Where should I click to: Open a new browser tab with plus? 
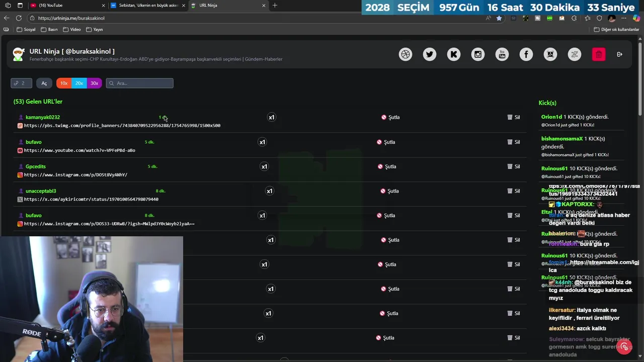(x=275, y=6)
